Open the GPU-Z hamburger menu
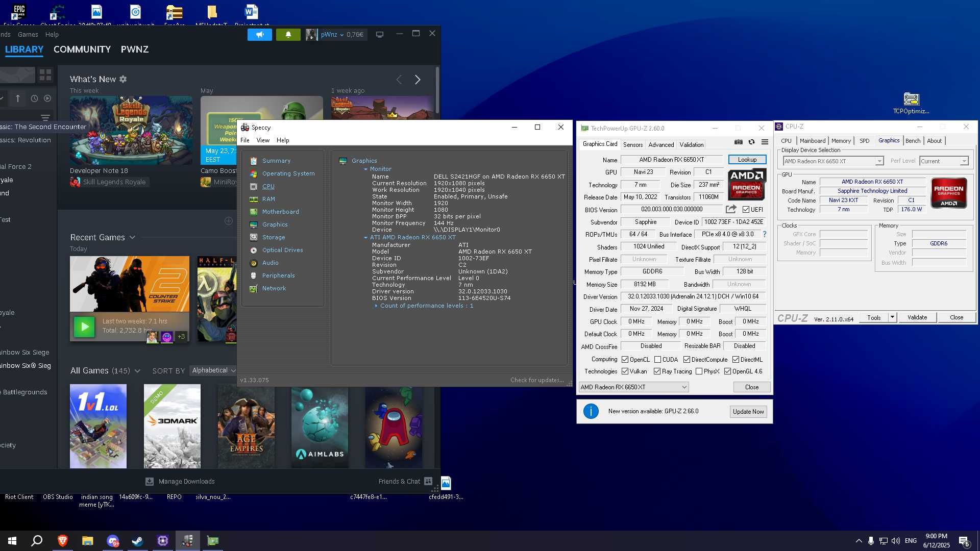 765,142
